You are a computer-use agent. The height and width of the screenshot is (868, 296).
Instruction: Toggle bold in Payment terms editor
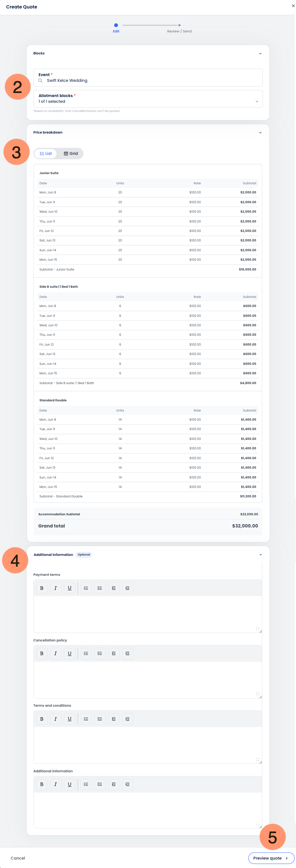coord(42,588)
